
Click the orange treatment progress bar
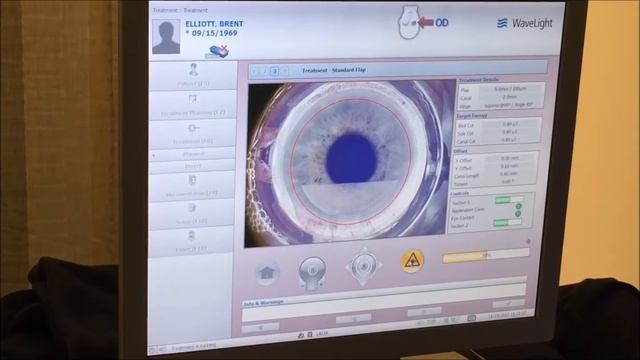click(486, 256)
